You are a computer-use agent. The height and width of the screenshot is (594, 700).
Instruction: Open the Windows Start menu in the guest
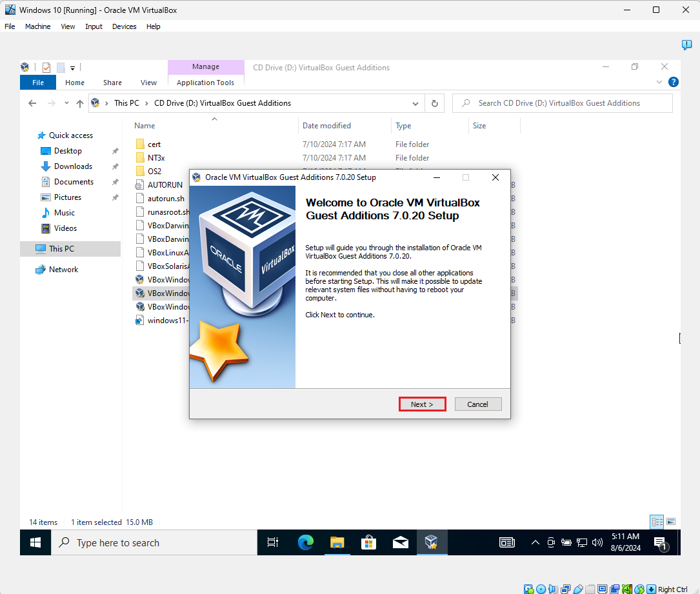(35, 542)
